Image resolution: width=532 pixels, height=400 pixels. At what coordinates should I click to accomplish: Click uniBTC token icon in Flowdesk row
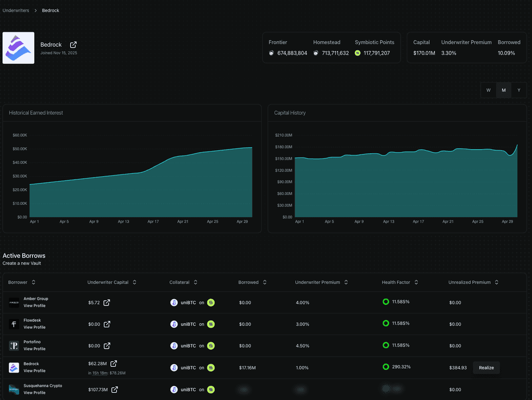(174, 324)
